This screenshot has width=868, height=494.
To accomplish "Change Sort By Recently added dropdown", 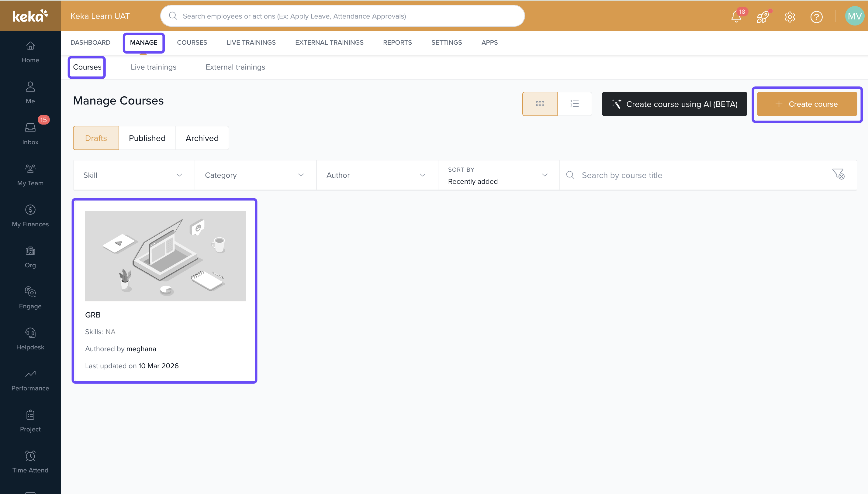I will [x=498, y=175].
